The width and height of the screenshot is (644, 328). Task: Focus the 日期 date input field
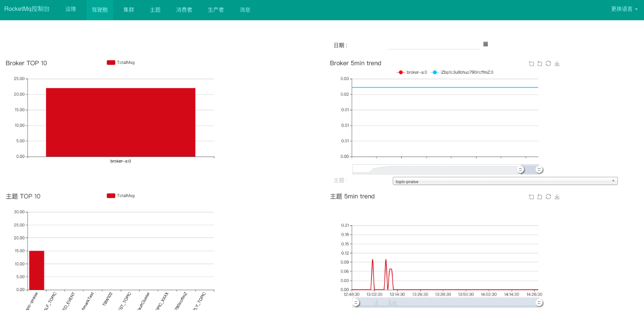434,45
